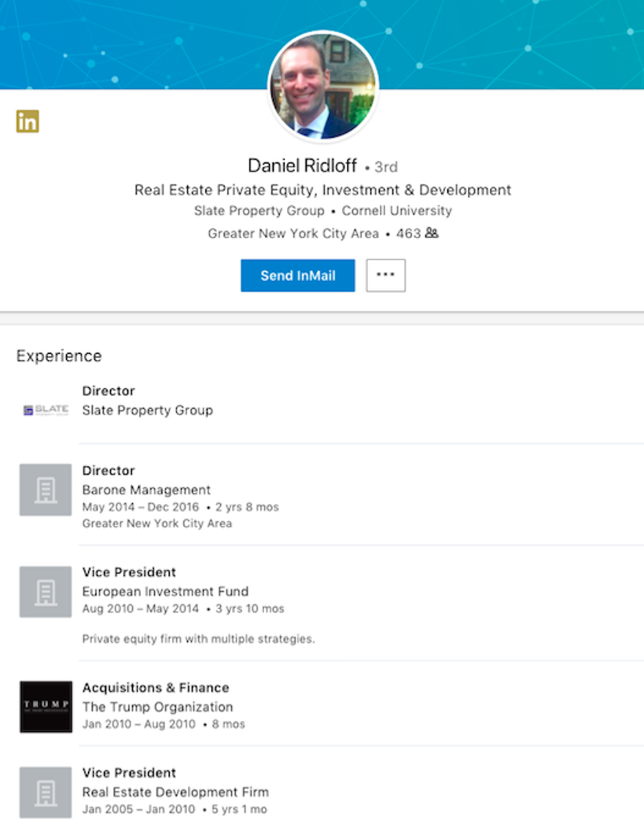Click the Cornell University link

tap(398, 211)
